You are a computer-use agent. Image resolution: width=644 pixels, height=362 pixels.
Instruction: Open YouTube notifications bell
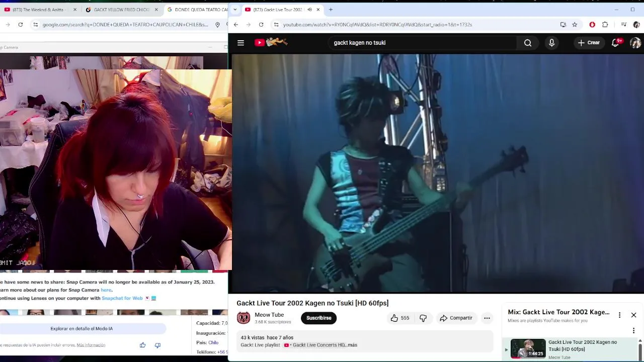(x=615, y=43)
